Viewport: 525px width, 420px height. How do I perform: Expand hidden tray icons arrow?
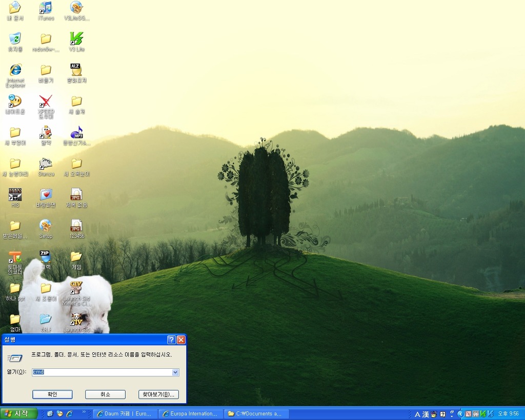[460, 414]
